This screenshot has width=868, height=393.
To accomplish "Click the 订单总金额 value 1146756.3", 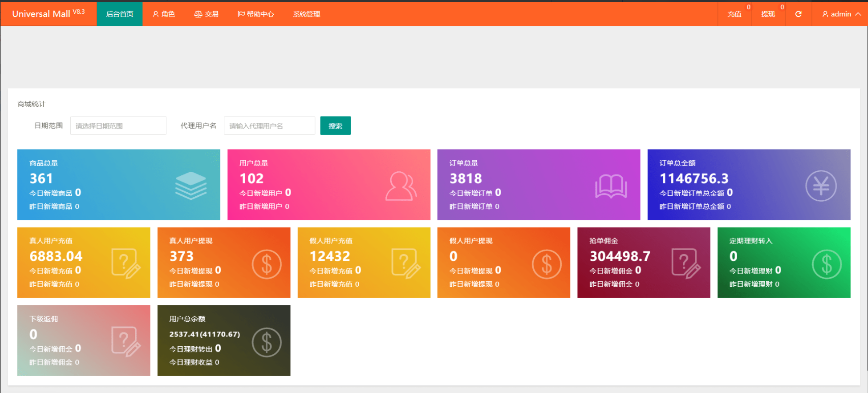I will point(694,178).
